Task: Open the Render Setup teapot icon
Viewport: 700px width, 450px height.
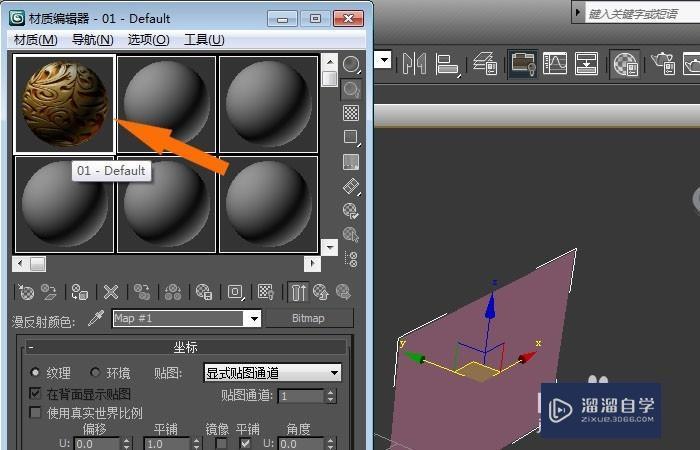Action: [663, 63]
